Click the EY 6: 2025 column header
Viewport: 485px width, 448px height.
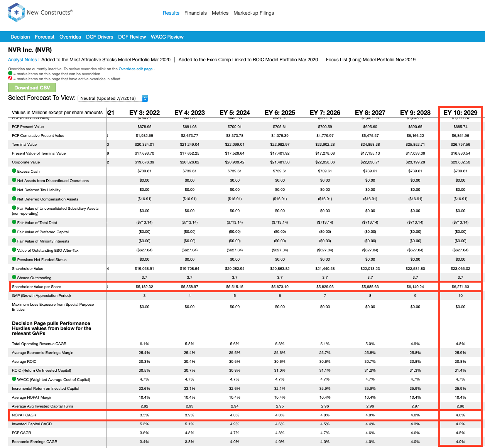[x=280, y=113]
